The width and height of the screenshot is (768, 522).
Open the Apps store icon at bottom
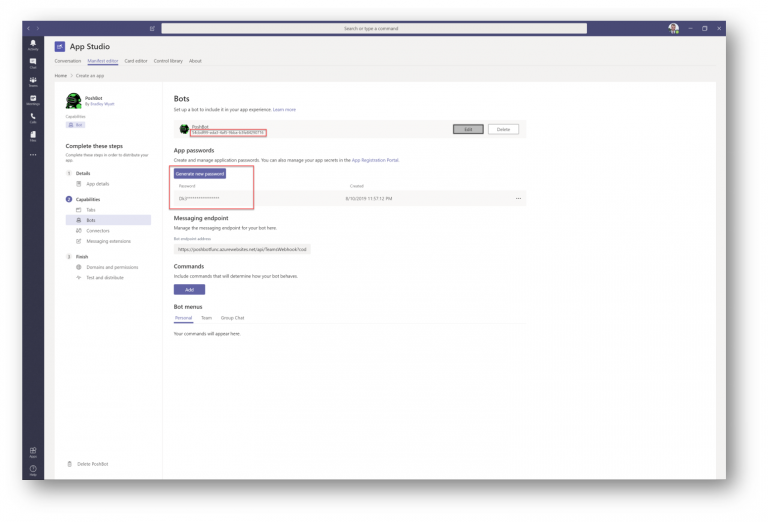(33, 452)
